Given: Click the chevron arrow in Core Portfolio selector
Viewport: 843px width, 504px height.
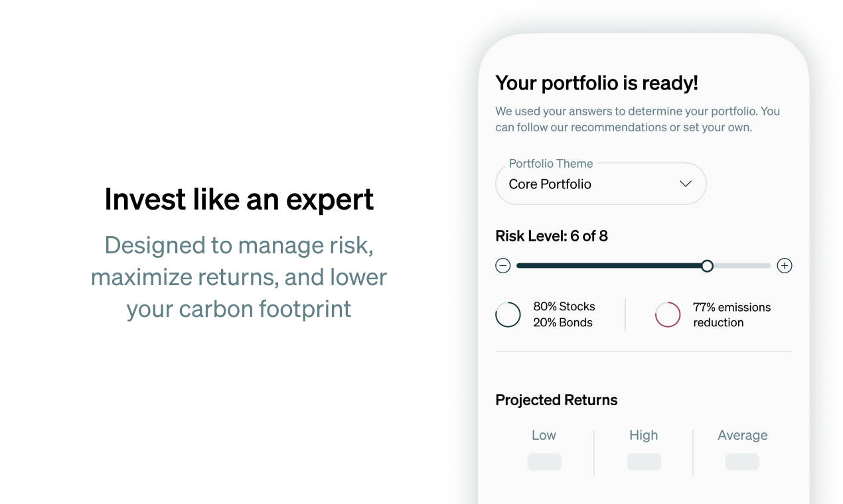Looking at the screenshot, I should 686,184.
